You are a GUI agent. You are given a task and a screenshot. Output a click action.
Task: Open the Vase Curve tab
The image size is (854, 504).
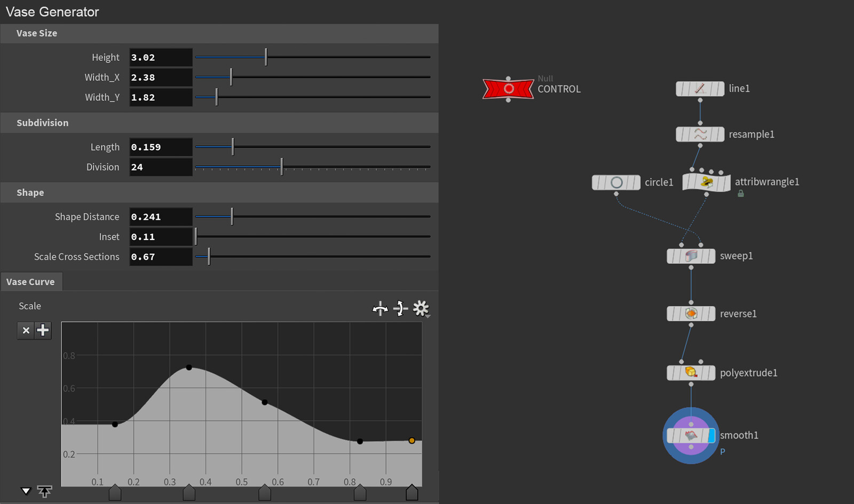(30, 282)
